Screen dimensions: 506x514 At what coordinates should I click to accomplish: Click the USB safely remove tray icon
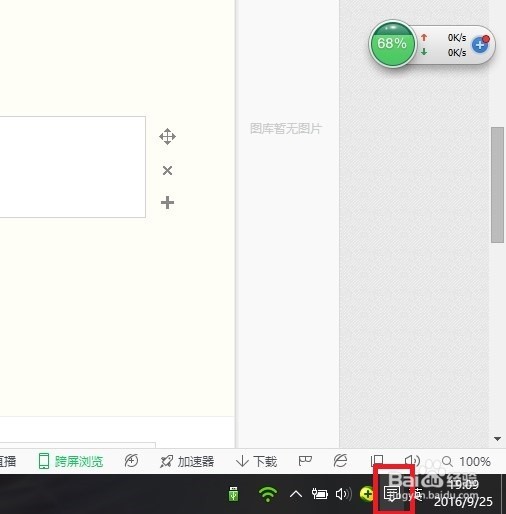pos(233,494)
